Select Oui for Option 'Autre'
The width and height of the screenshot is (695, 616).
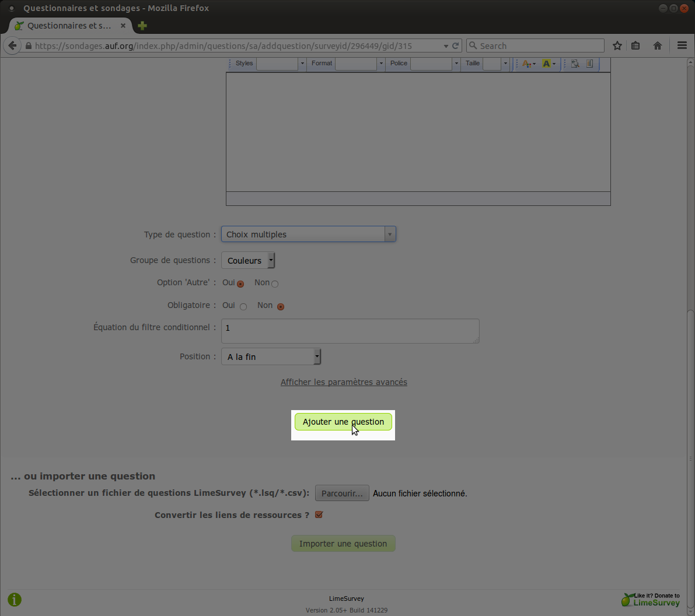pyautogui.click(x=240, y=284)
